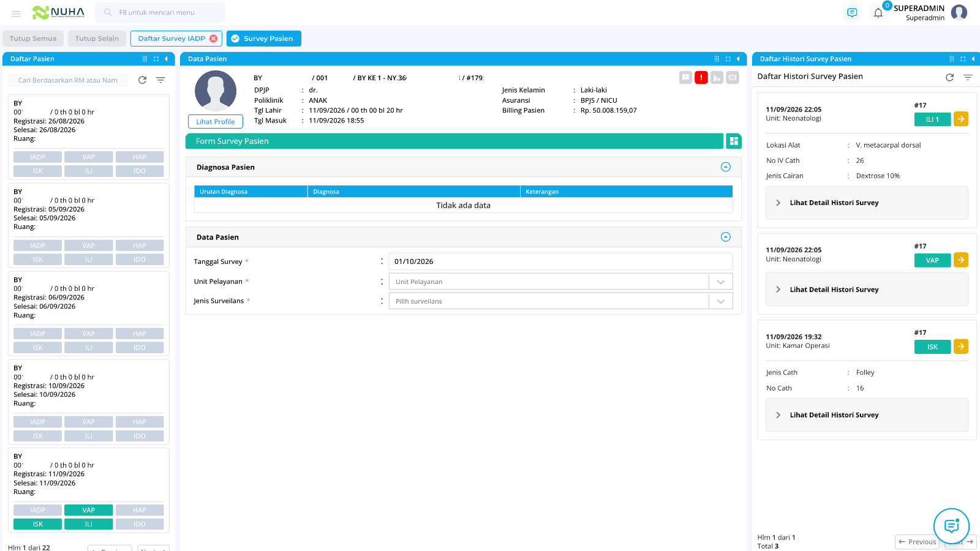Click the Diagnosa column header
The width and height of the screenshot is (980, 551).
(x=414, y=192)
